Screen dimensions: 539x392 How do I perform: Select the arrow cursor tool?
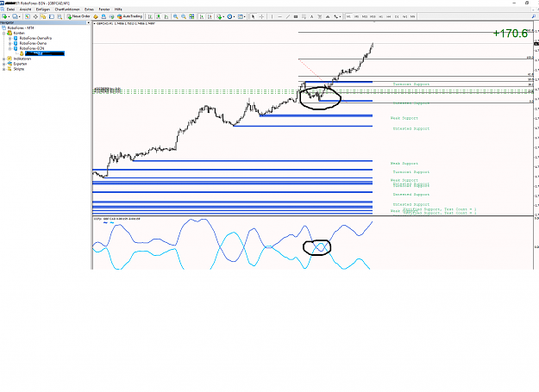[253, 16]
